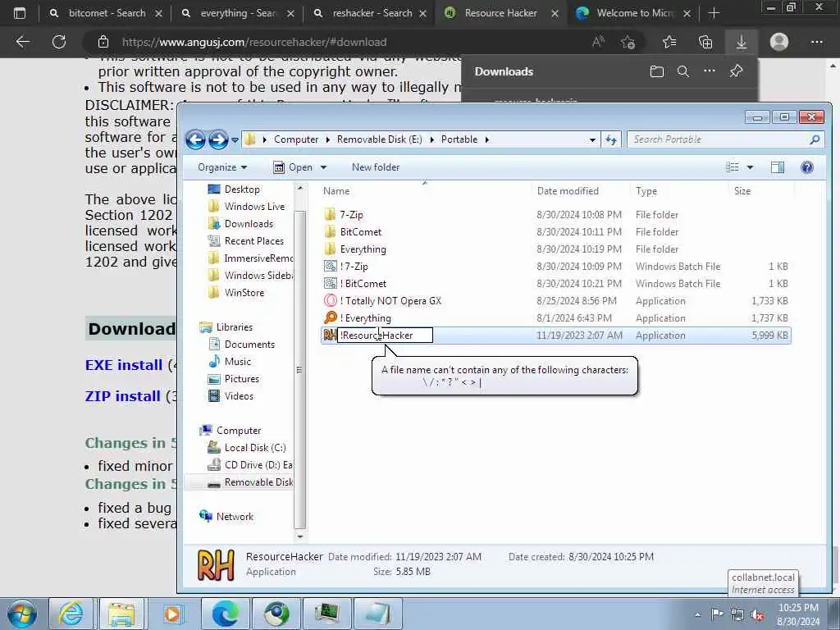The width and height of the screenshot is (840, 630).
Task: Select the 7-Zip folder
Action: coord(556,215)
